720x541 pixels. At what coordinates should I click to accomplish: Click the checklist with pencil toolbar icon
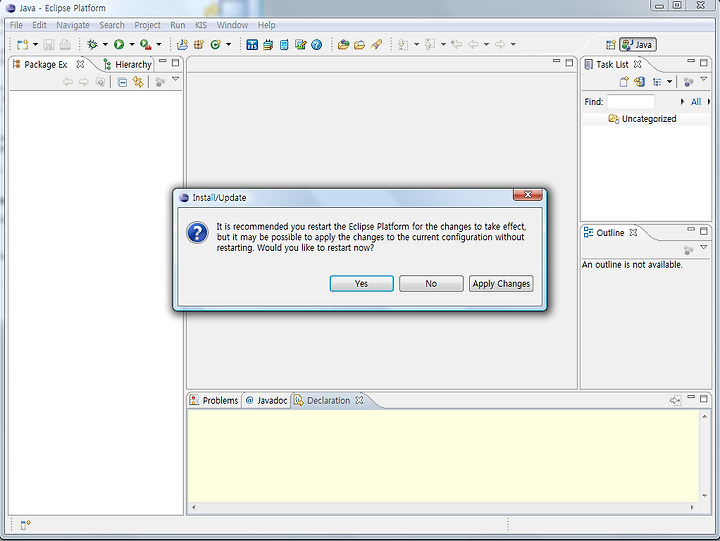click(300, 45)
